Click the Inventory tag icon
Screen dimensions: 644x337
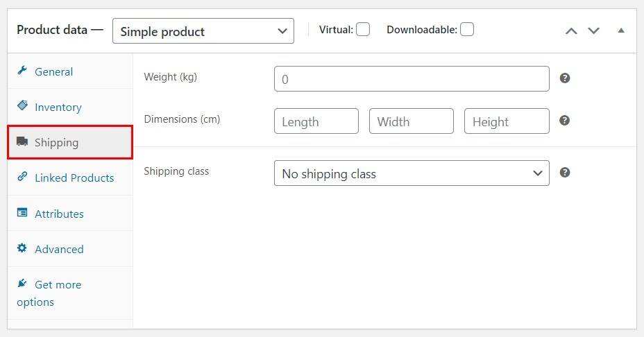tap(22, 106)
